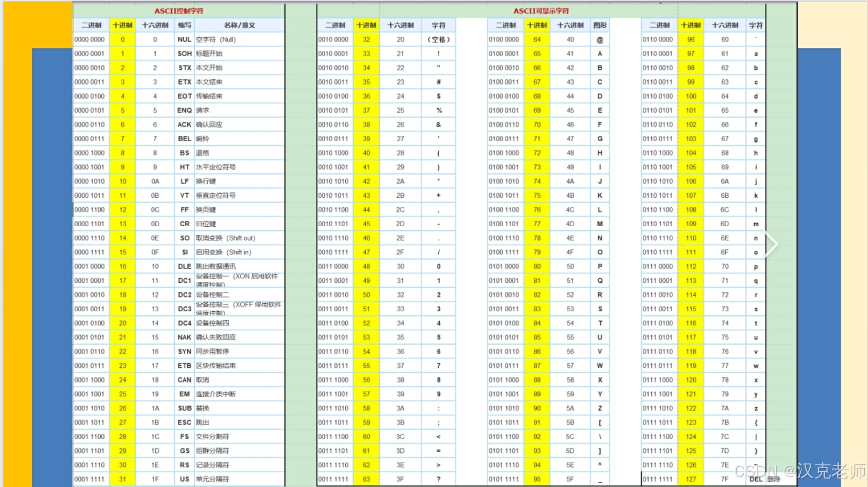This screenshot has width=868, height=487.
Task: Click the 'BS' abbreviation cell
Action: (x=184, y=153)
